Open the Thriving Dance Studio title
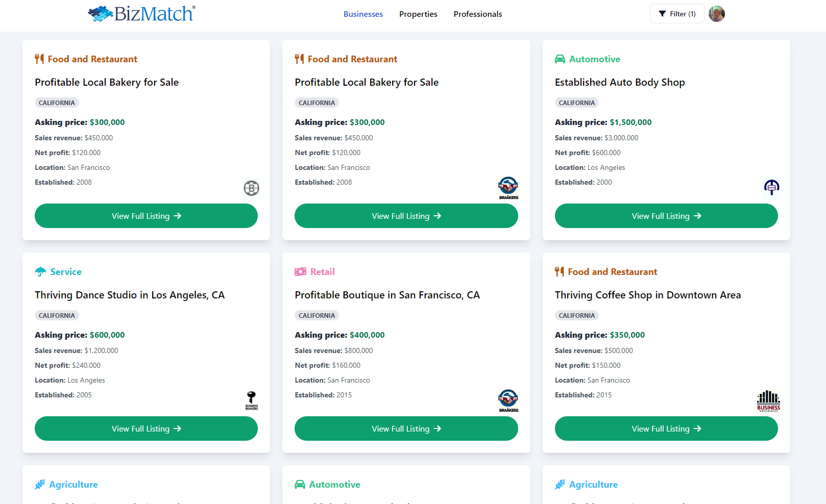Screen dimensions: 826x504 (130, 295)
